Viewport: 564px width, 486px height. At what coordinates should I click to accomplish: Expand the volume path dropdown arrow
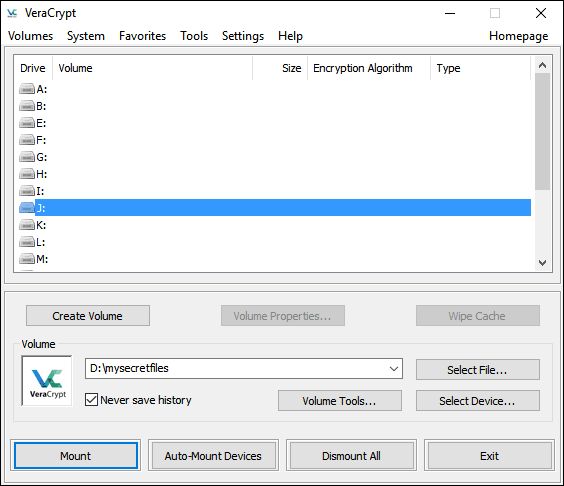[394, 368]
